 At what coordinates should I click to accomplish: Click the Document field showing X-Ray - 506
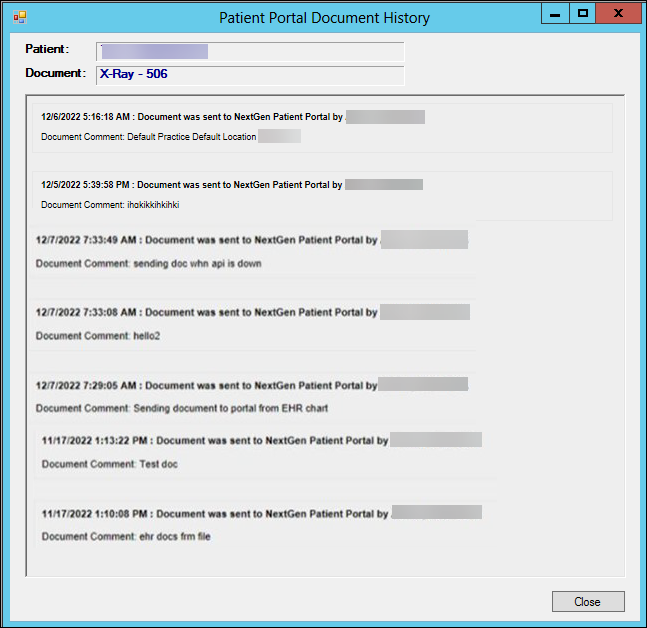pyautogui.click(x=250, y=75)
